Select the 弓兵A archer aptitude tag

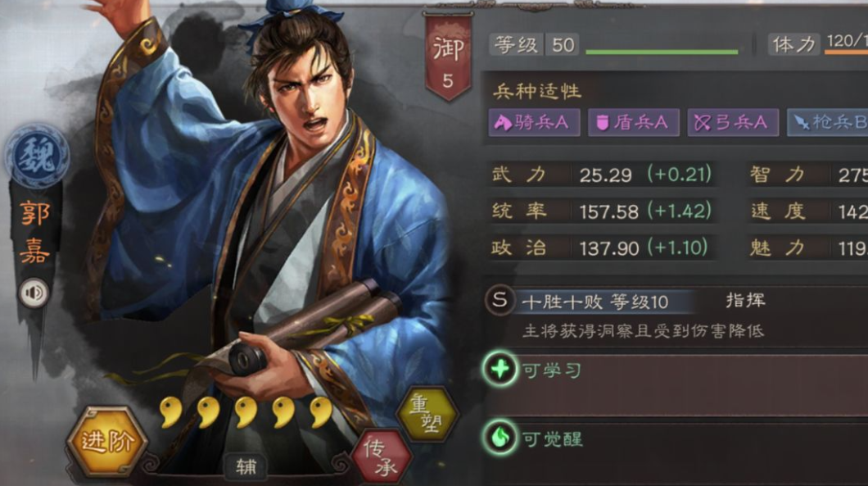733,122
